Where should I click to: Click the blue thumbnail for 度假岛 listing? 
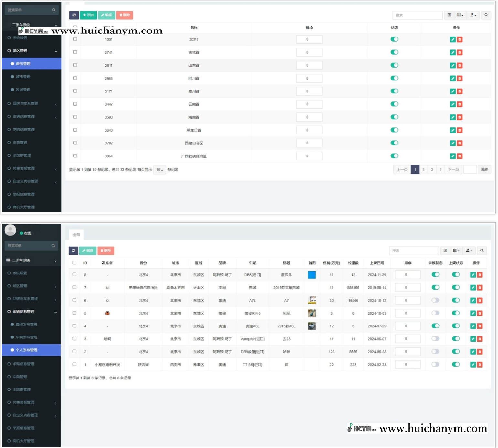pos(312,275)
